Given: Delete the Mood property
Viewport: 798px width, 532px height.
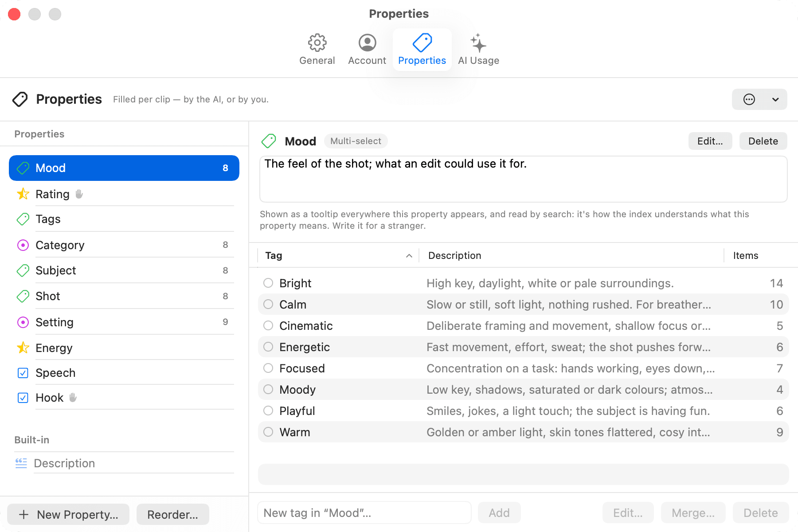Looking at the screenshot, I should (763, 141).
